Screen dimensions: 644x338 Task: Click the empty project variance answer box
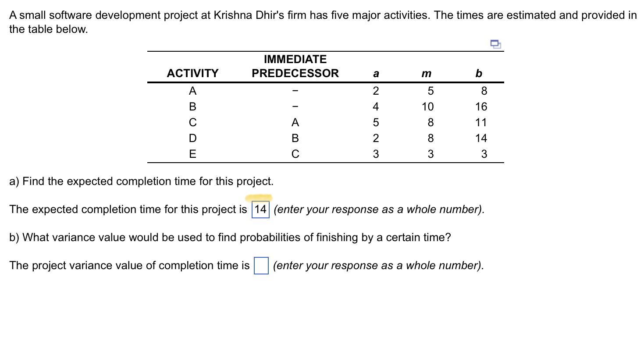[260, 265]
